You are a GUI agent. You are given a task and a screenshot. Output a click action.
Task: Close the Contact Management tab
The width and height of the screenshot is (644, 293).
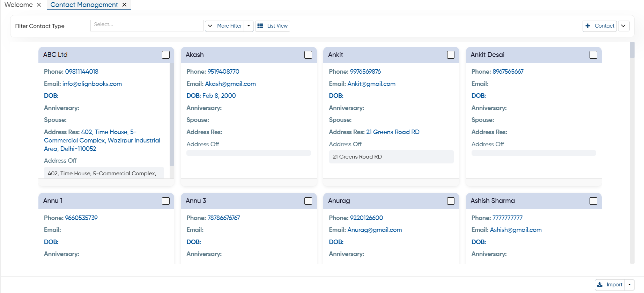[124, 5]
